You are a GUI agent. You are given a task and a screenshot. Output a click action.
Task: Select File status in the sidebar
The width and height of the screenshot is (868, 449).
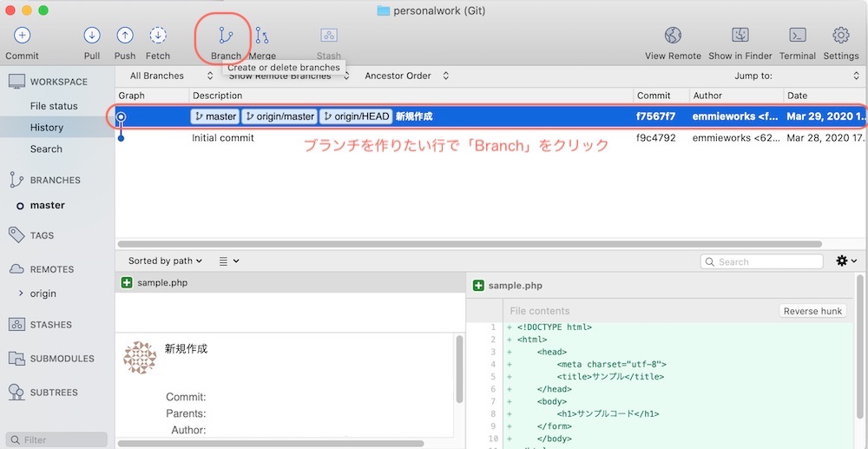[x=54, y=106]
